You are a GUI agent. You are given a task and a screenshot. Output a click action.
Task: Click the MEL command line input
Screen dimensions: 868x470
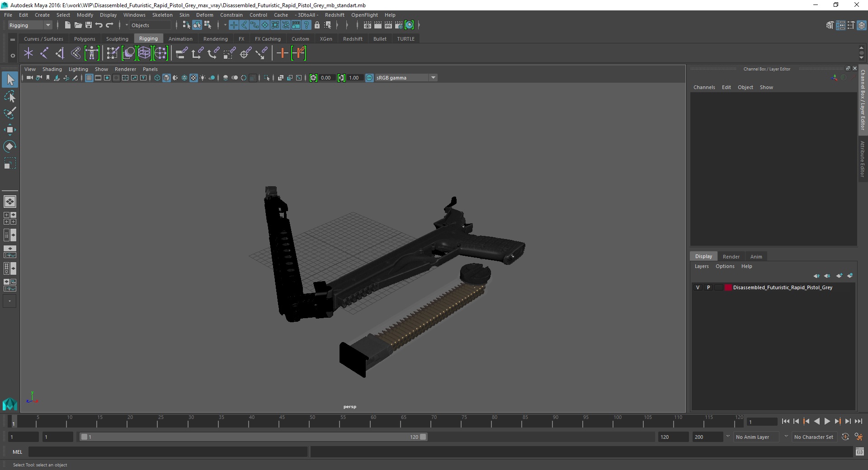click(168, 451)
